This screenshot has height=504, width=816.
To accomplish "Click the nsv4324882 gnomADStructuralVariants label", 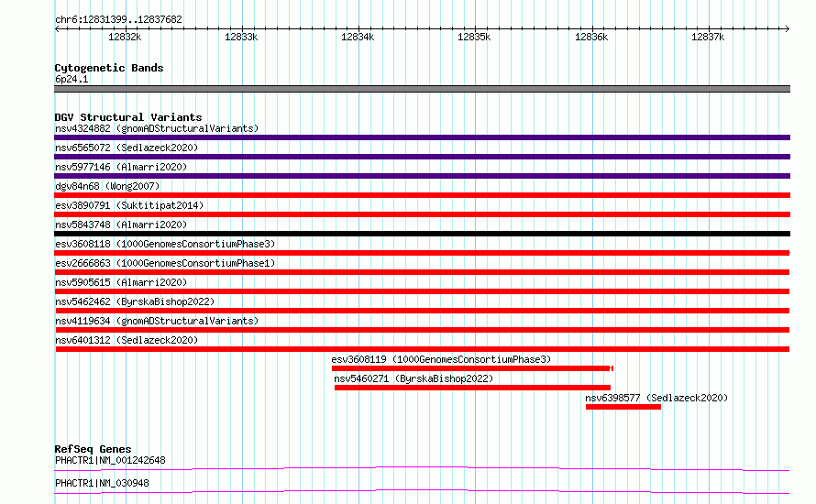I will tap(157, 128).
